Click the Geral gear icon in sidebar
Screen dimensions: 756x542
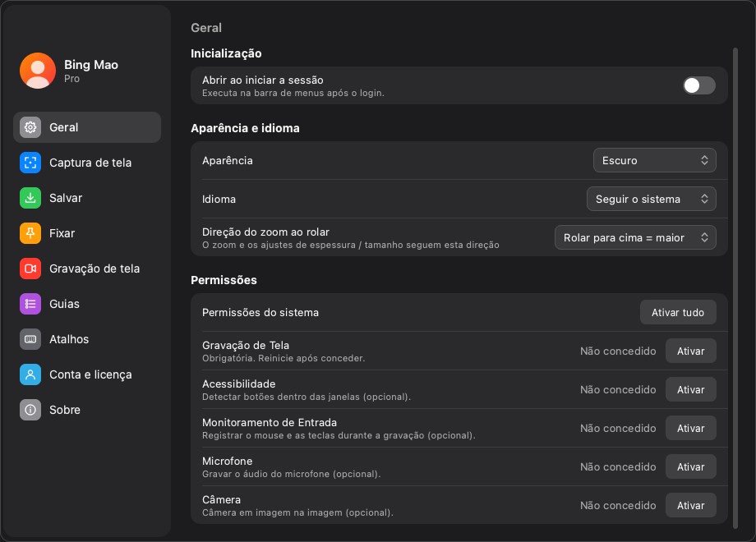tap(30, 127)
